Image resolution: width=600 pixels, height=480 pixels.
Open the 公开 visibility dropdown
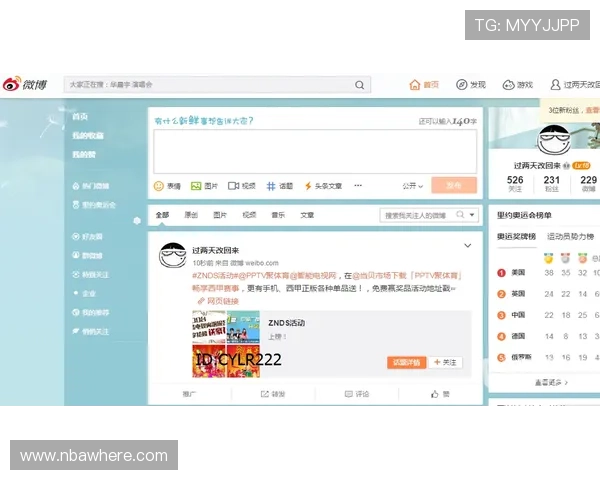pyautogui.click(x=412, y=186)
